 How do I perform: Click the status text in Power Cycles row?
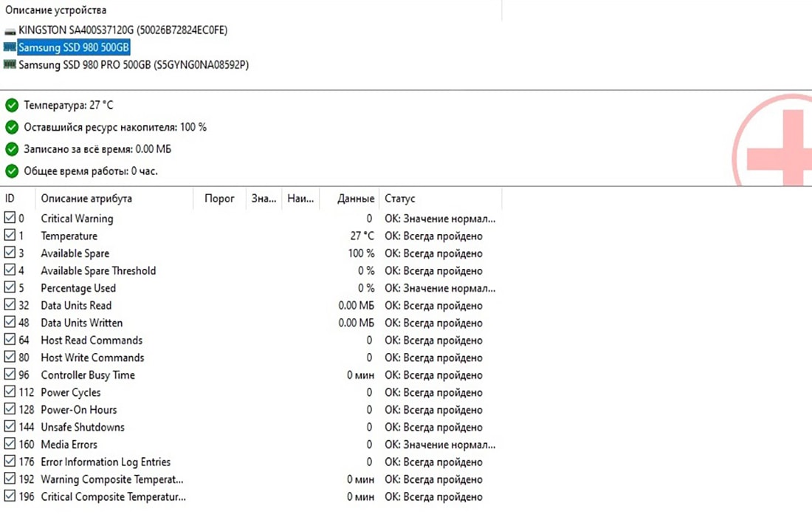(433, 393)
